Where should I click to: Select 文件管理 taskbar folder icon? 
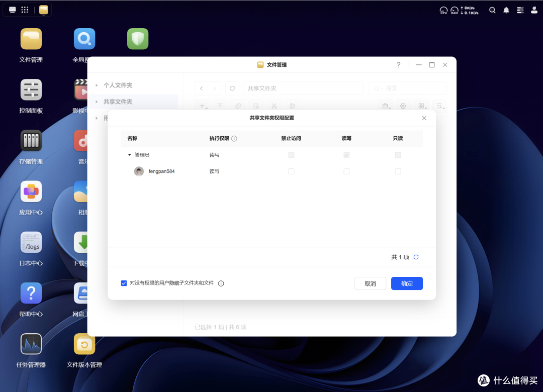click(44, 10)
